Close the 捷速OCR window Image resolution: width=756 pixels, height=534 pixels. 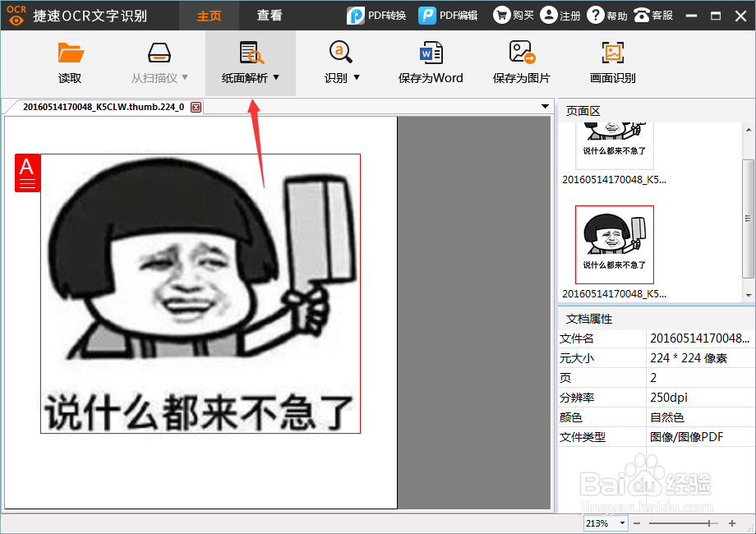point(741,16)
